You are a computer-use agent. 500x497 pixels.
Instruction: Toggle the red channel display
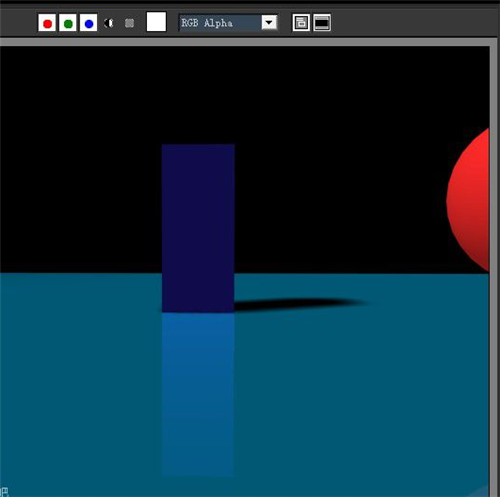point(47,23)
